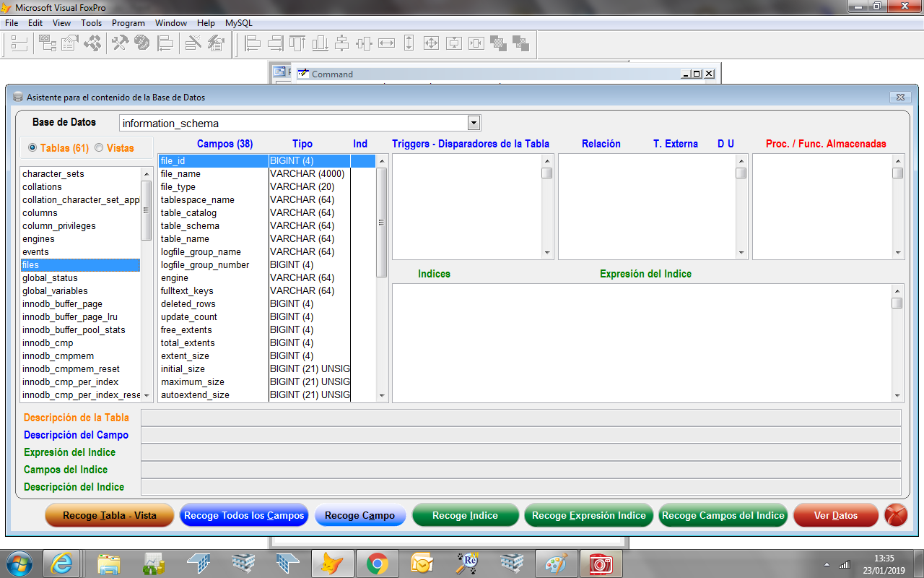Select the tablespace_name field row
The height and width of the screenshot is (578, 924).
point(267,200)
